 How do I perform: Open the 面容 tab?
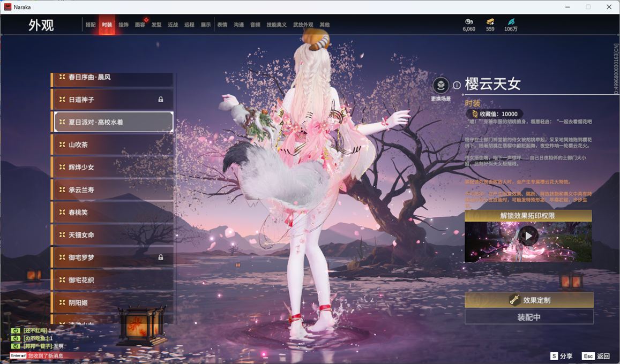point(139,25)
